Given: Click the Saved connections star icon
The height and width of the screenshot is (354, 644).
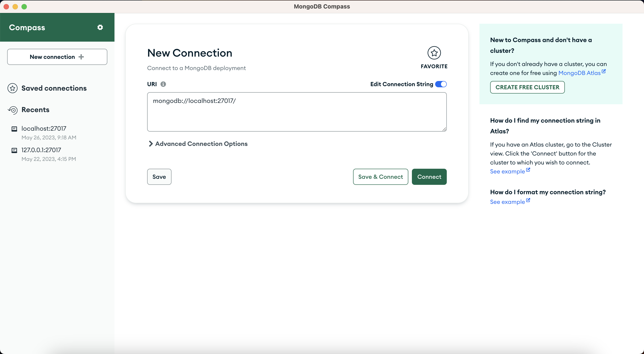Looking at the screenshot, I should click(x=13, y=88).
